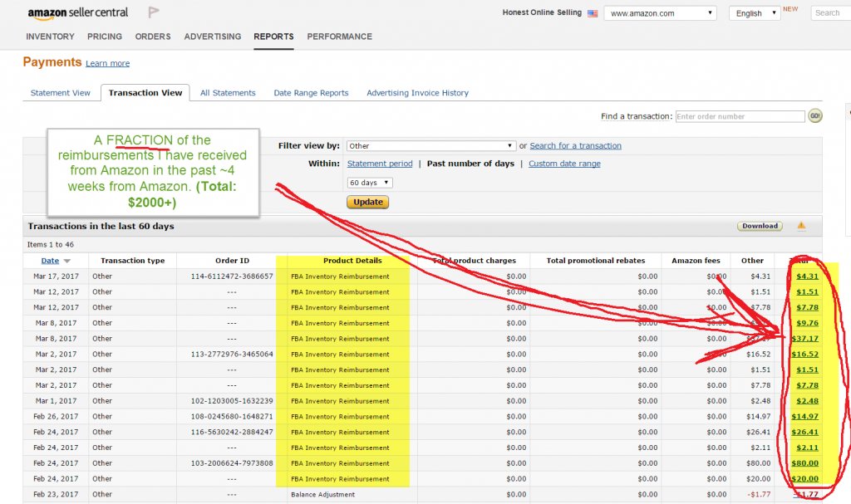Open the $16.52 total link
This screenshot has width=851, height=504.
click(804, 354)
